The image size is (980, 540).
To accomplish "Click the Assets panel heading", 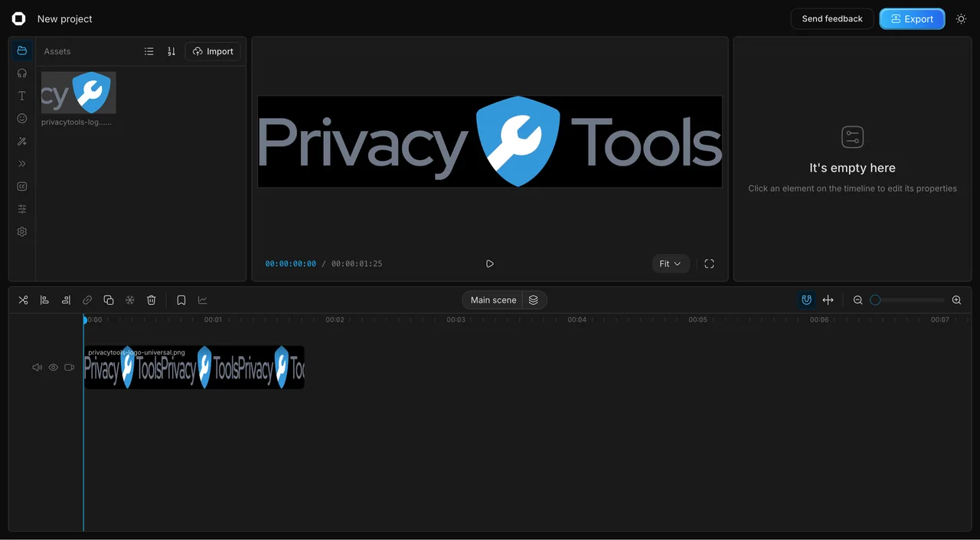I will pos(57,51).
